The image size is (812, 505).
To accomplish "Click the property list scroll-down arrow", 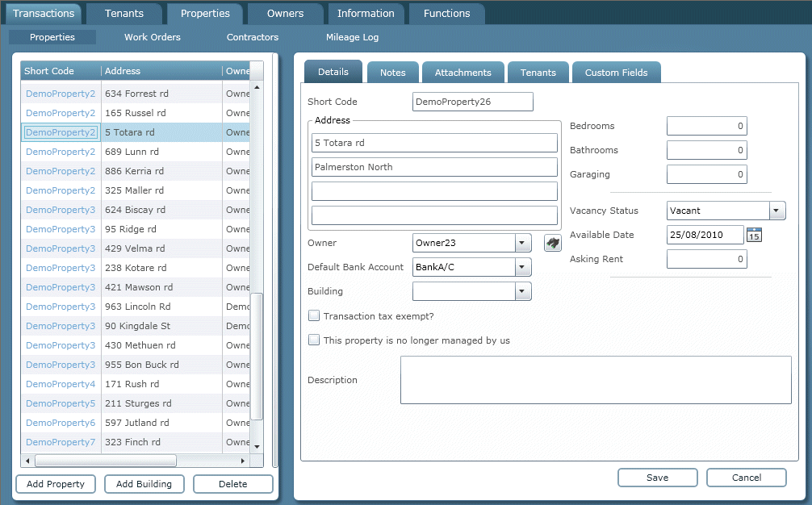I will point(257,447).
